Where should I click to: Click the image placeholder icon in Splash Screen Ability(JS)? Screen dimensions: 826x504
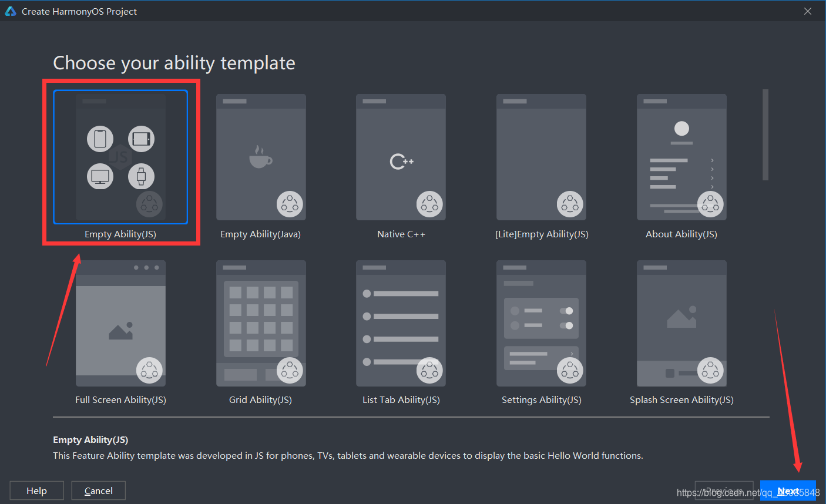coord(681,317)
